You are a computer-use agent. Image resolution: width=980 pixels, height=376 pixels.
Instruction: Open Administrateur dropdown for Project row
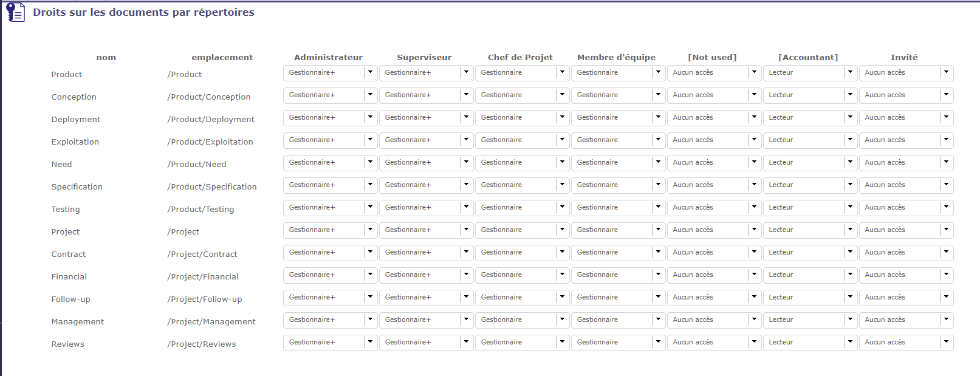tap(330, 230)
